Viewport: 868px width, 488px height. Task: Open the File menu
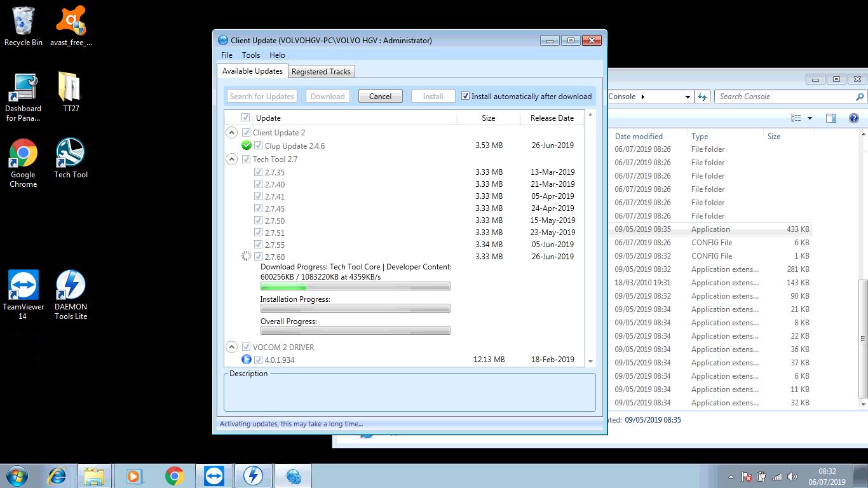227,55
